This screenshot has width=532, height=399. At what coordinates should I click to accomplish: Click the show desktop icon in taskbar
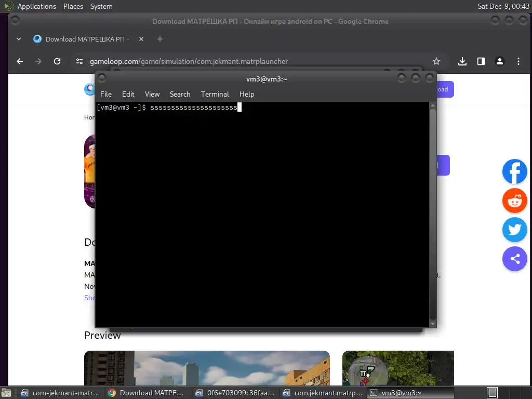pos(6,393)
